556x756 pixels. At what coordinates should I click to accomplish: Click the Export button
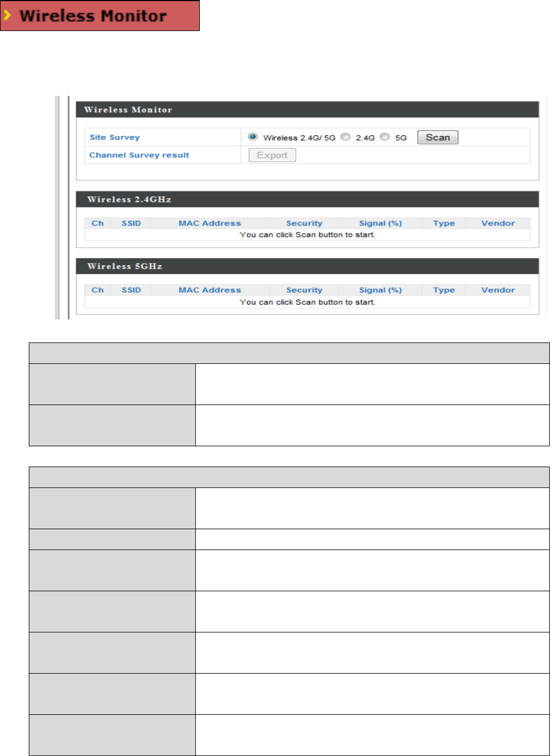pos(272,155)
